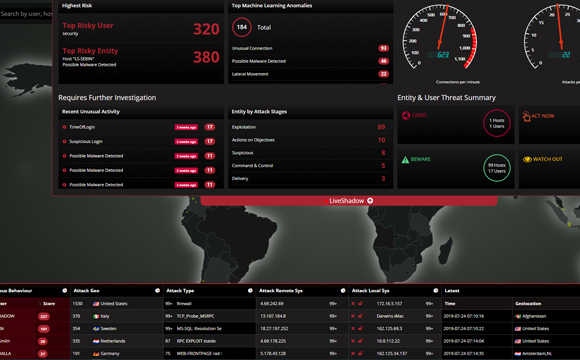Click the Geolocation column header

[528, 304]
